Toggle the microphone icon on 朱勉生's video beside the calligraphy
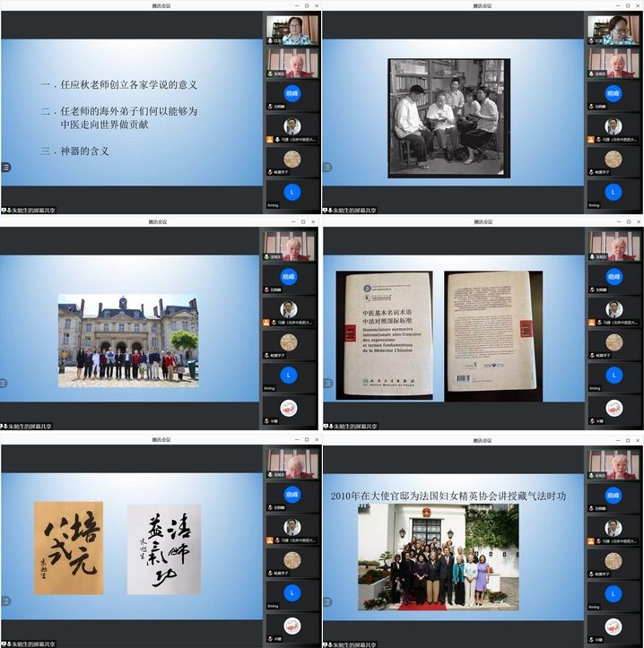The image size is (644, 648). tap(270, 473)
